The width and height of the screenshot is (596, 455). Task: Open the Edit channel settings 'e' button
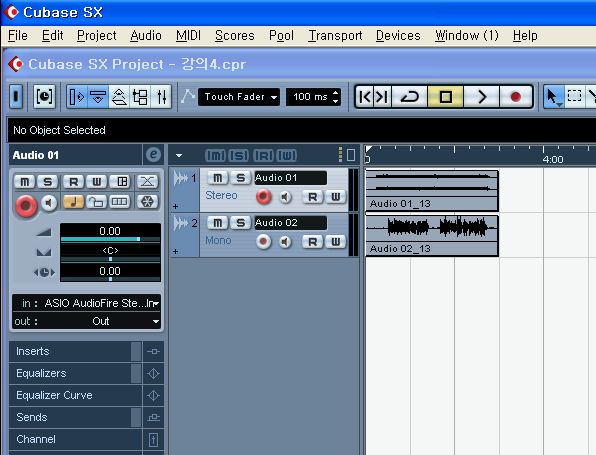click(153, 155)
